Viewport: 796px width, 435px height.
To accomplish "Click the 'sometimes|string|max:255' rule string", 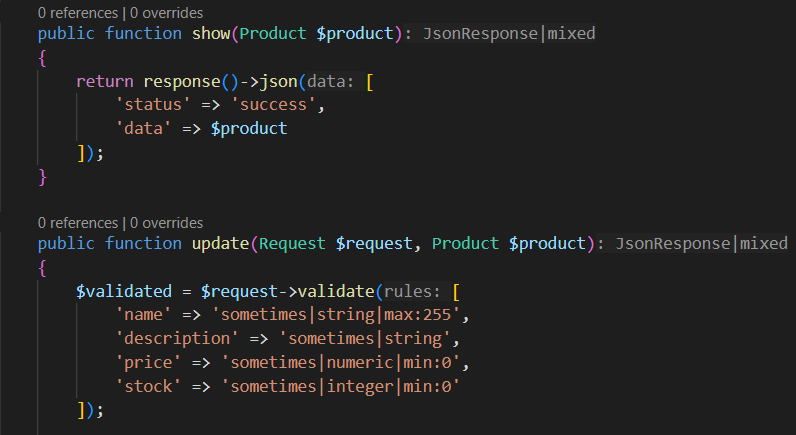I will 335,315.
